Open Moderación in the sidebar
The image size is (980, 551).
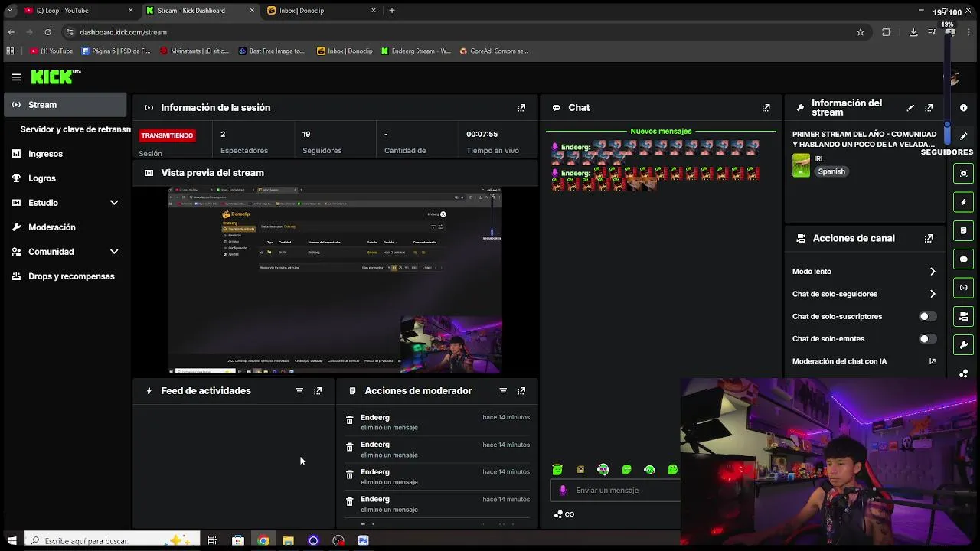[x=65, y=227]
